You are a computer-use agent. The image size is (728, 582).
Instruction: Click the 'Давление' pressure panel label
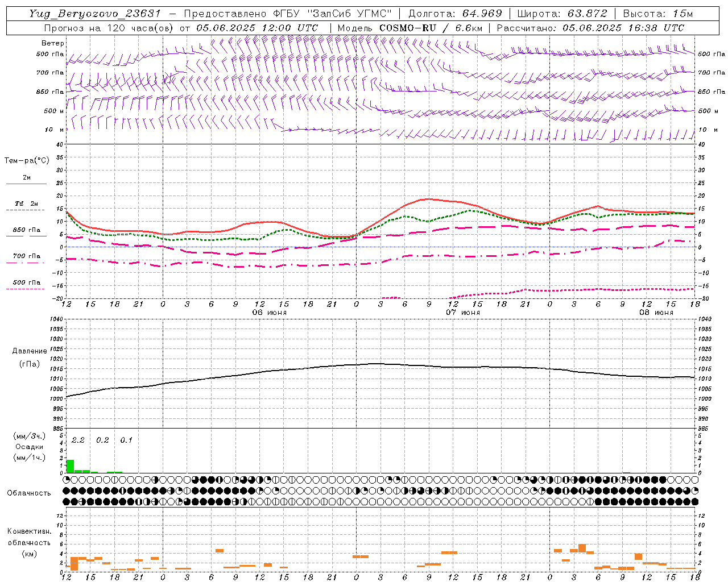(x=30, y=351)
